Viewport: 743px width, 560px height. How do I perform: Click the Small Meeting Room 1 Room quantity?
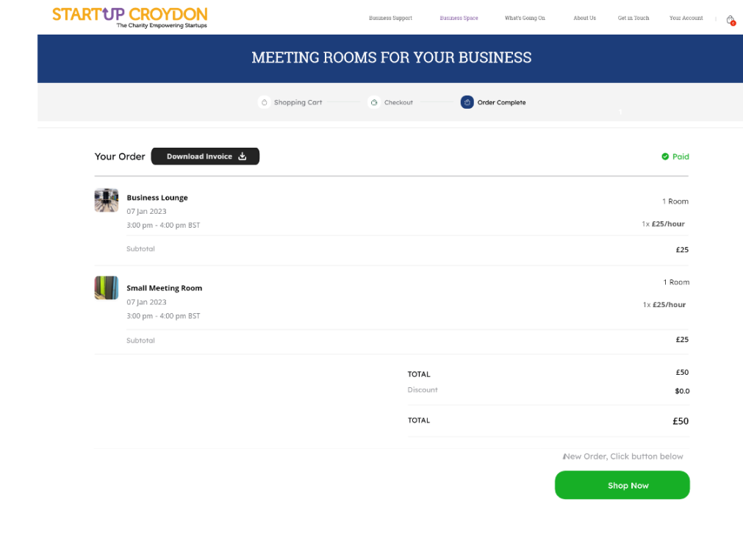pos(676,282)
